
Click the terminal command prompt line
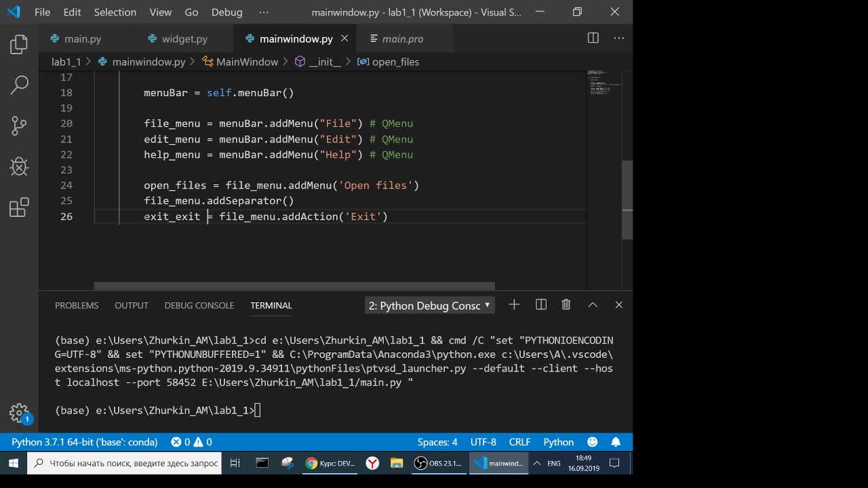pyautogui.click(x=158, y=411)
